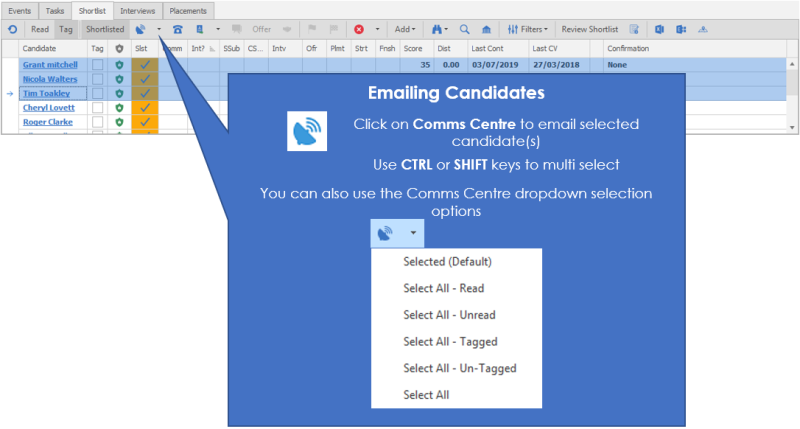This screenshot has height=429, width=800.
Task: Switch to the Interviews tab
Action: tap(136, 10)
